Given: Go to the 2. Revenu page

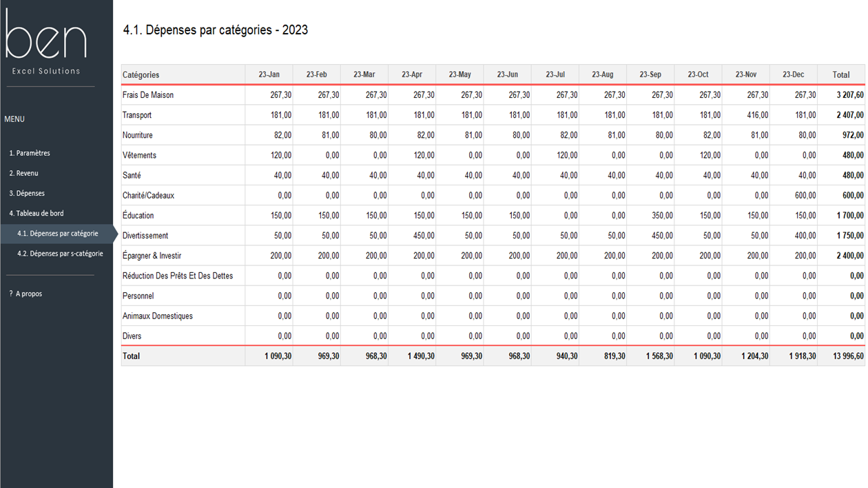Looking at the screenshot, I should coord(23,173).
